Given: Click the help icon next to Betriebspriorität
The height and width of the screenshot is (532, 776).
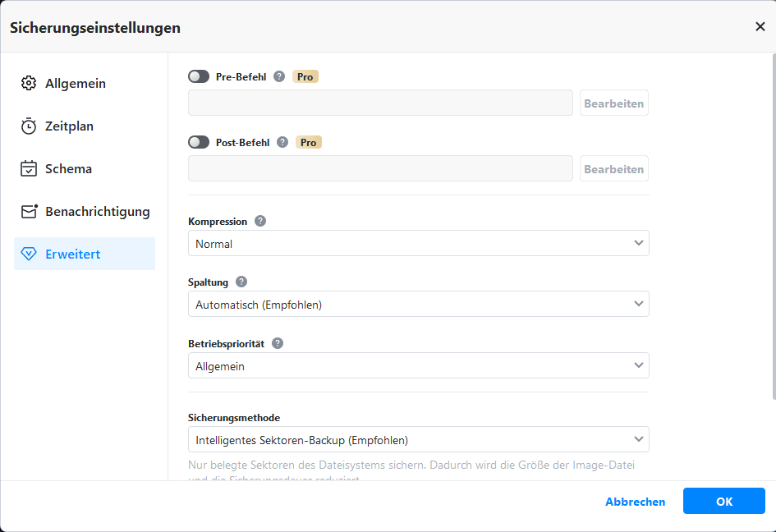Looking at the screenshot, I should click(x=278, y=343).
